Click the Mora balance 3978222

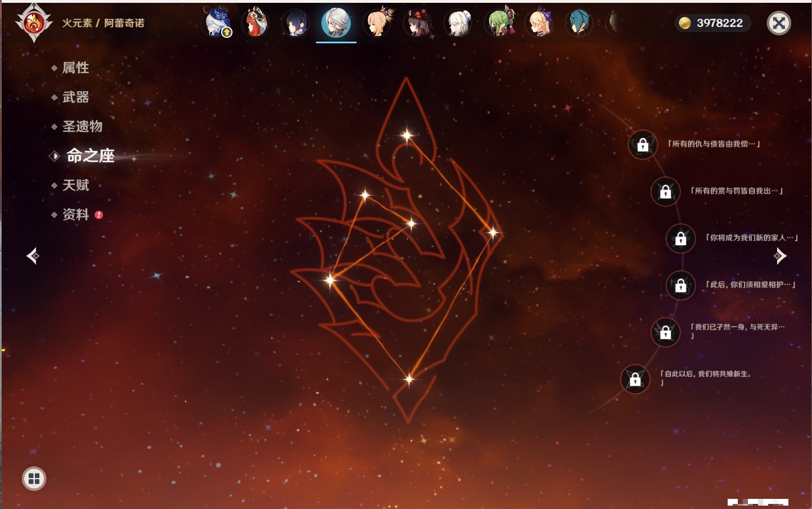point(712,23)
